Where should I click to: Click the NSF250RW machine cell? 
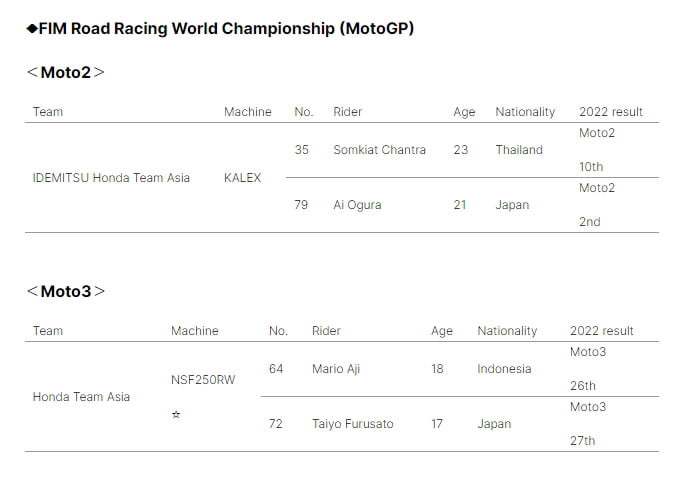click(203, 380)
